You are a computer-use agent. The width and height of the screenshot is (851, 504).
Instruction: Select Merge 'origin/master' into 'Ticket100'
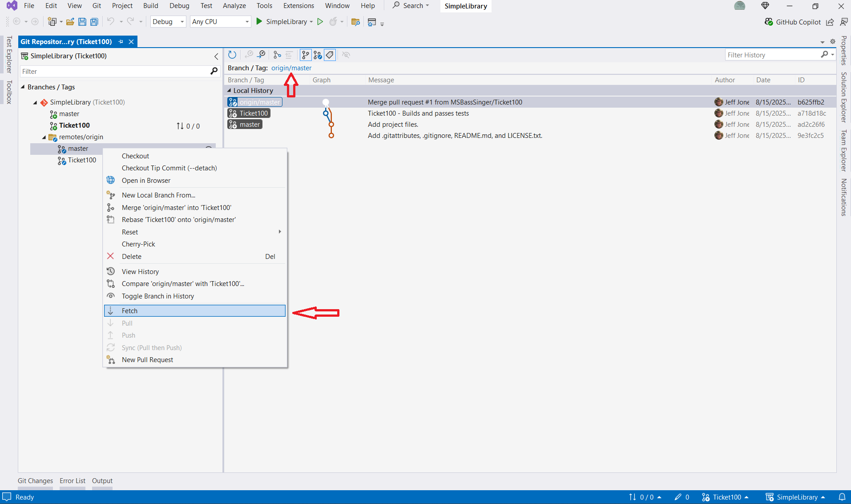[195, 207]
